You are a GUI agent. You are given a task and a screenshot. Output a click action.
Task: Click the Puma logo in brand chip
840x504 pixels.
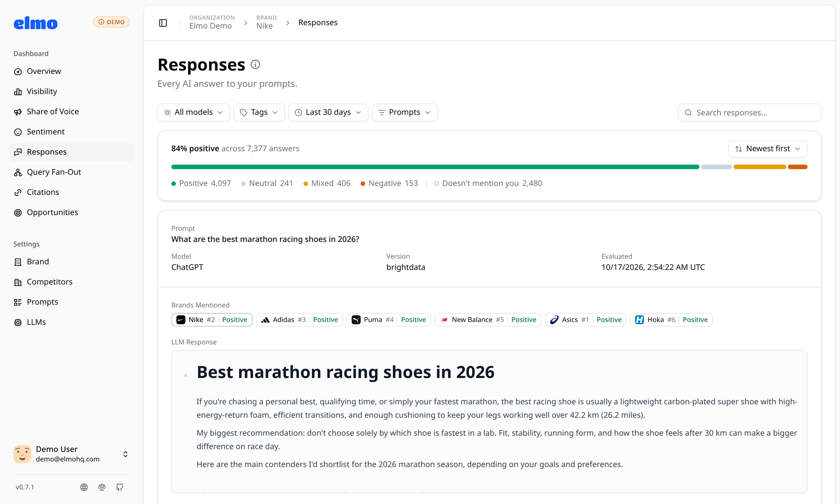[x=356, y=320]
